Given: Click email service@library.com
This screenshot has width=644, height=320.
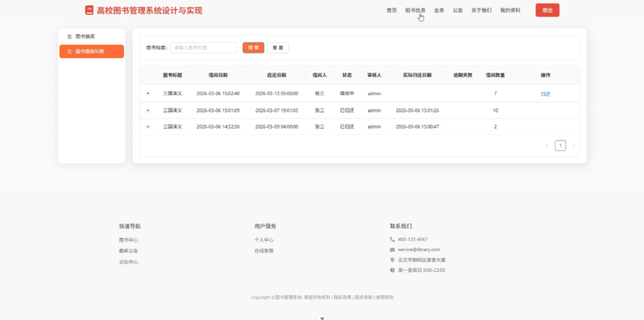Looking at the screenshot, I should coord(419,249).
